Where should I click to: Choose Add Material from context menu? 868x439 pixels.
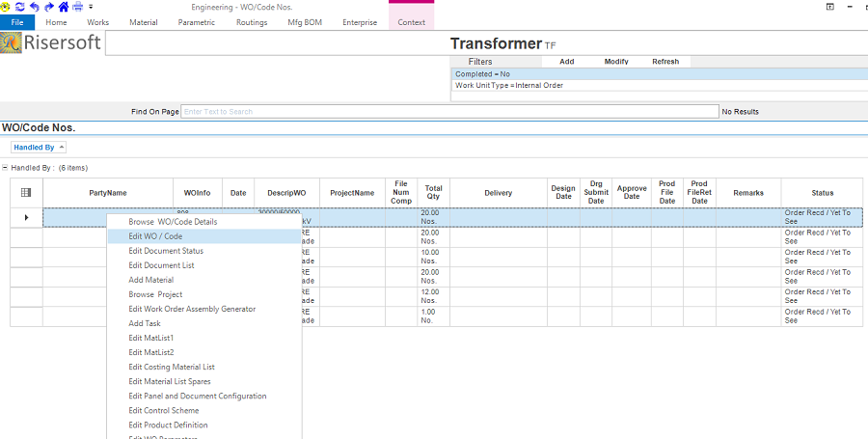click(x=204, y=280)
